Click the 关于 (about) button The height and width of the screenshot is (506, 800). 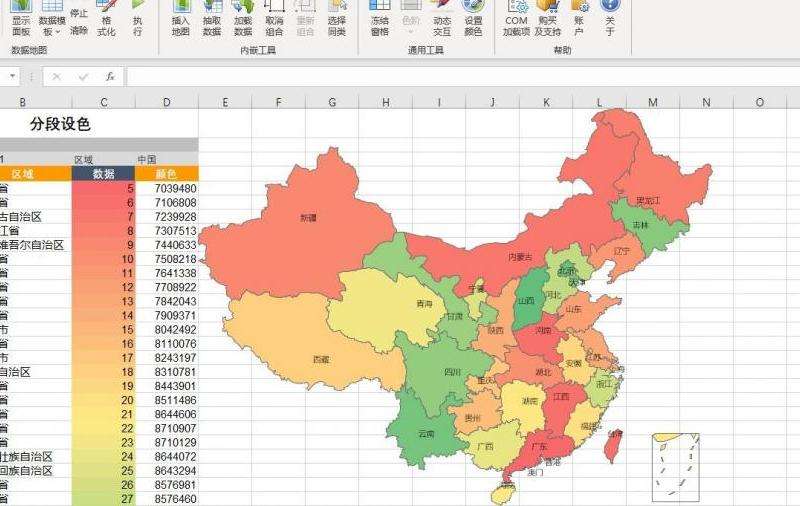click(610, 17)
